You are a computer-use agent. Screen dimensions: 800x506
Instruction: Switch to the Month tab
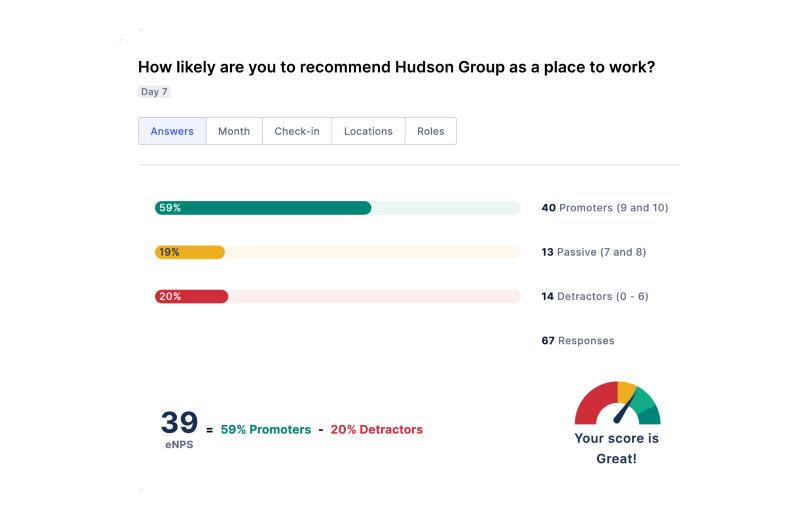(x=234, y=131)
